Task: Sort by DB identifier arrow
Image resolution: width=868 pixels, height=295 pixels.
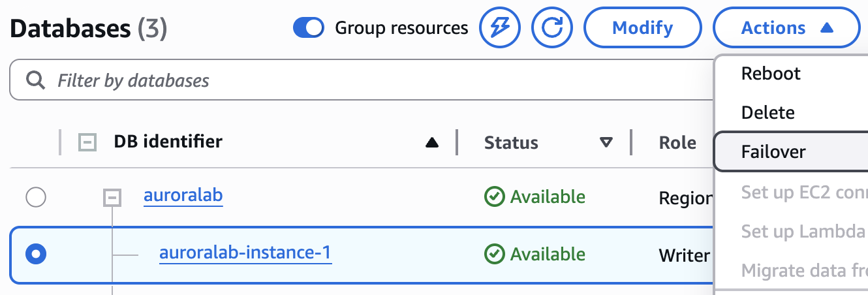Action: pyautogui.click(x=431, y=143)
